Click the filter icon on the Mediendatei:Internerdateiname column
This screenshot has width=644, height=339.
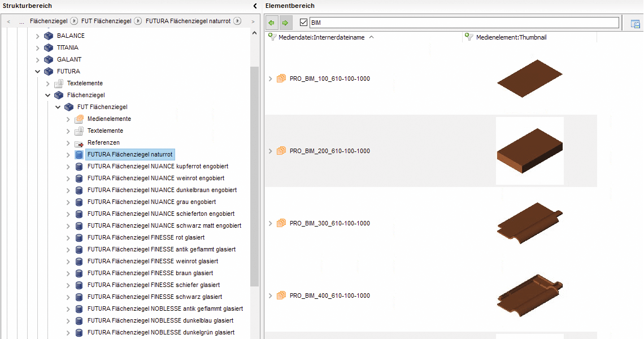272,37
